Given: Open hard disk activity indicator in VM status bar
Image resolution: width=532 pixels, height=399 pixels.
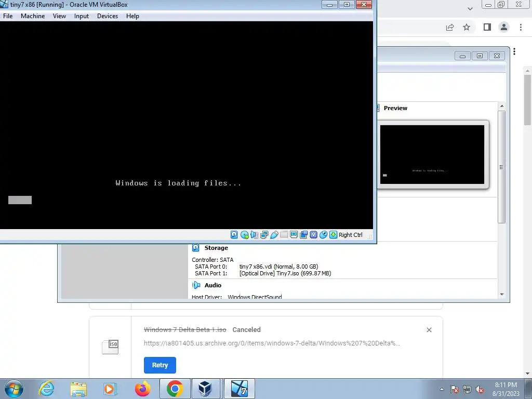Looking at the screenshot, I should pos(234,234).
